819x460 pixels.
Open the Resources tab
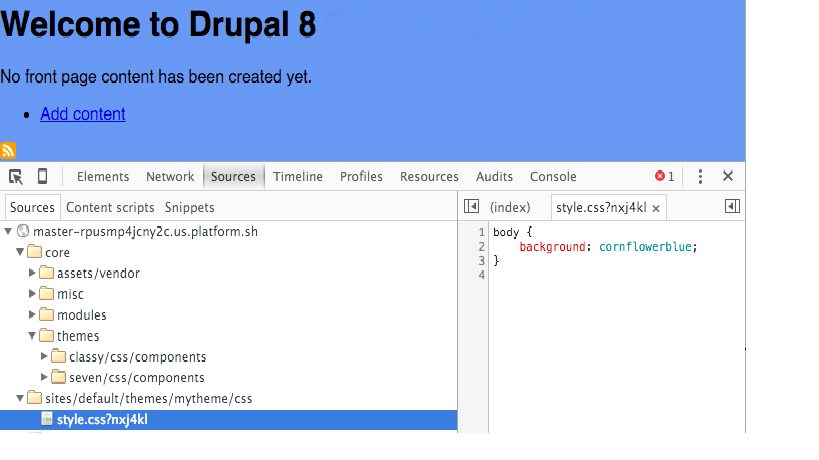coord(429,177)
